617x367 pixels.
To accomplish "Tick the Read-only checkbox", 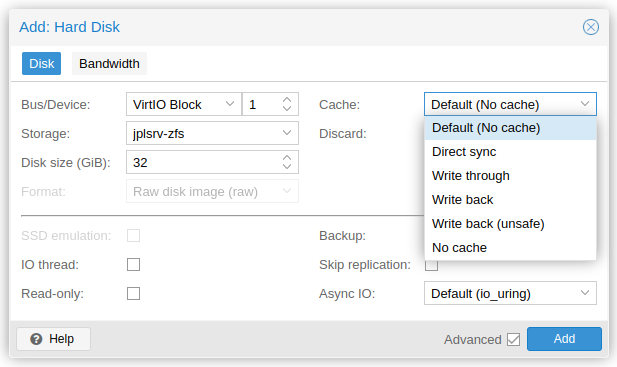I will coord(133,293).
